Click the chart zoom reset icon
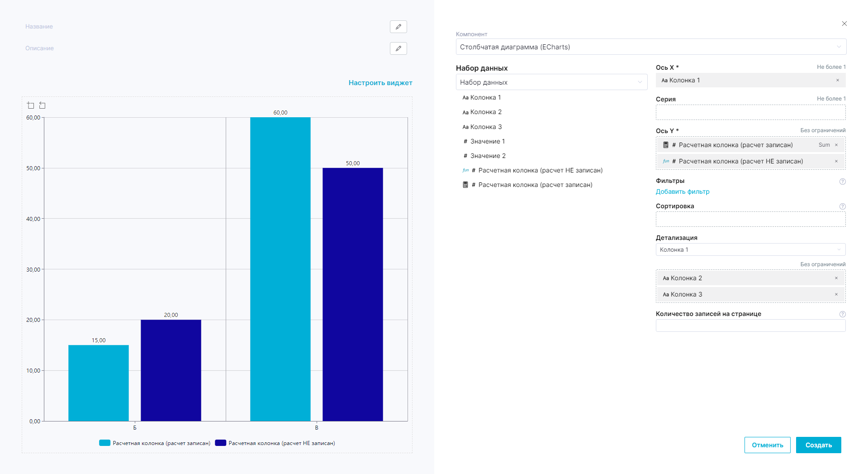The width and height of the screenshot is (868, 474). click(x=43, y=105)
